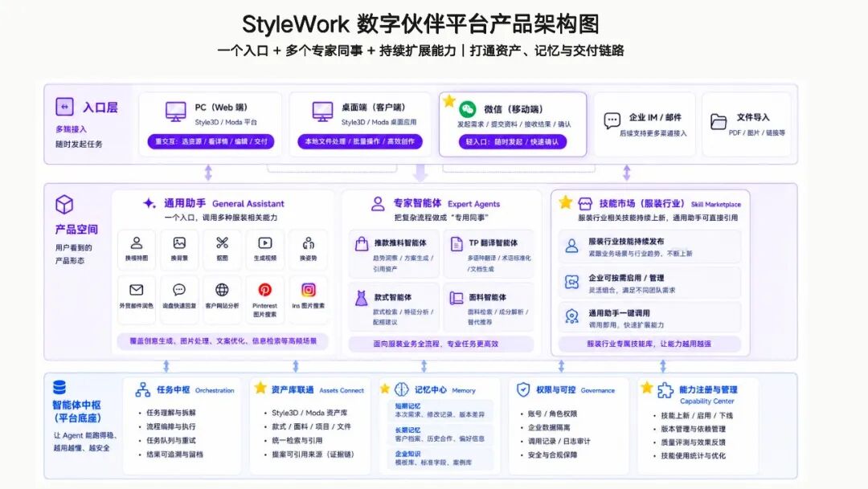Click the brain icon beside 记忆中心
This screenshot has height=489, width=868.
[x=402, y=389]
